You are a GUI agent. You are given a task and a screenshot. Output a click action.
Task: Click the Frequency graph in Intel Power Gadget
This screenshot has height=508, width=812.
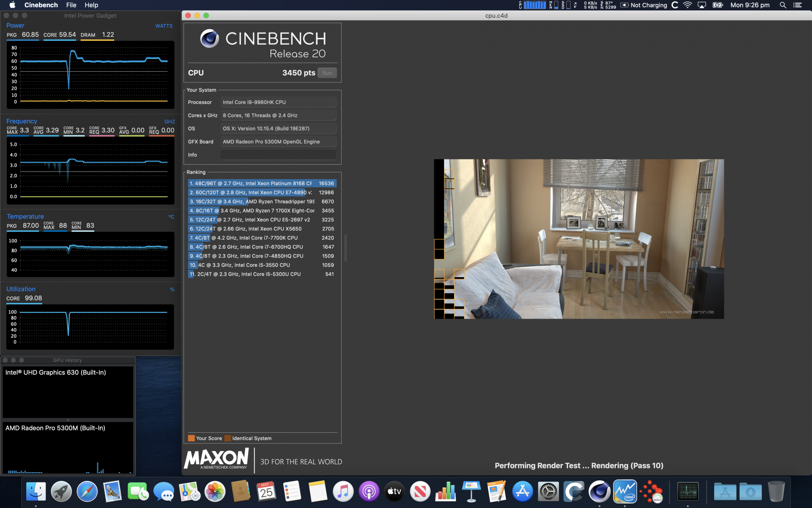pos(91,171)
